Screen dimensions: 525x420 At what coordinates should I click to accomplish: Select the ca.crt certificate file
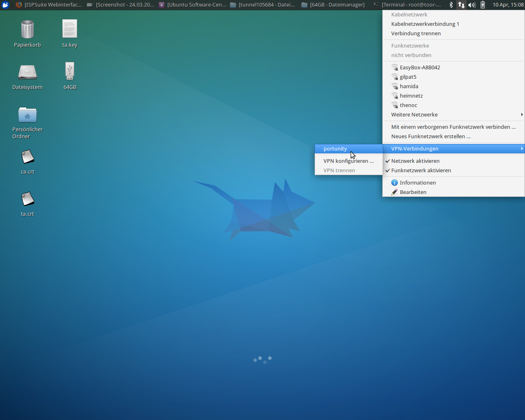tap(27, 157)
